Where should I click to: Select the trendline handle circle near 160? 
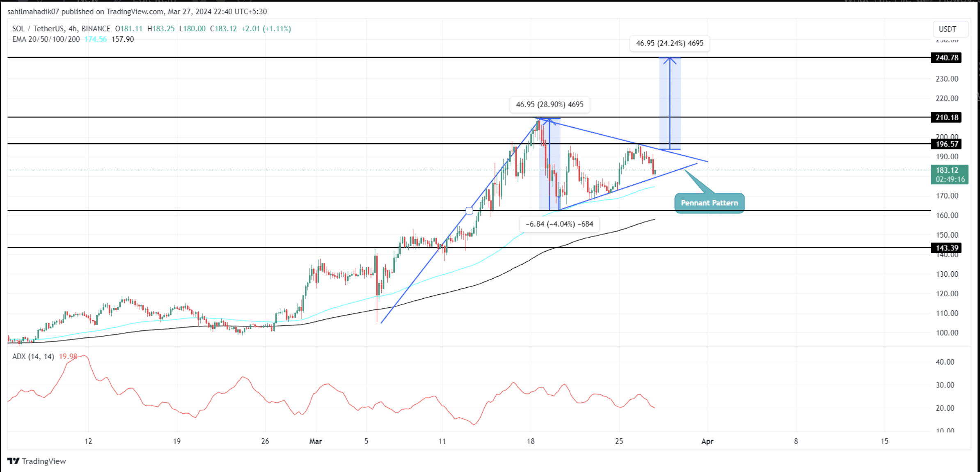point(469,211)
